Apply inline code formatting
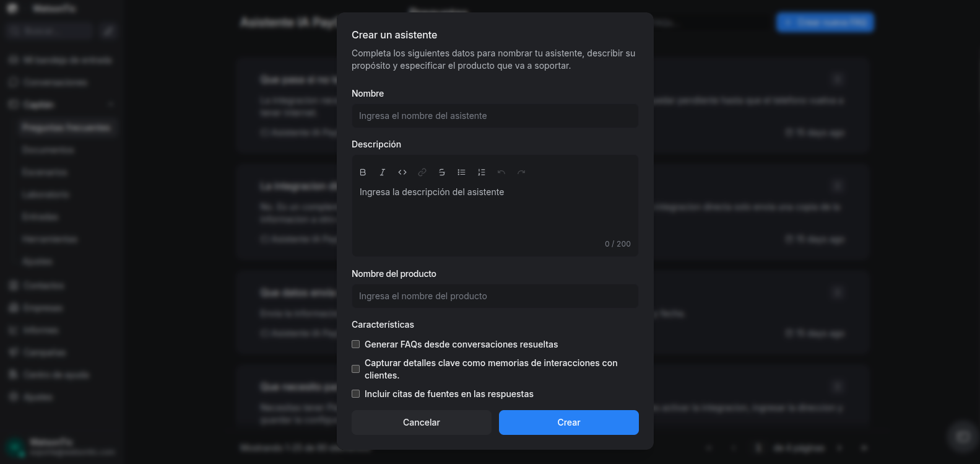The image size is (980, 464). click(x=402, y=172)
